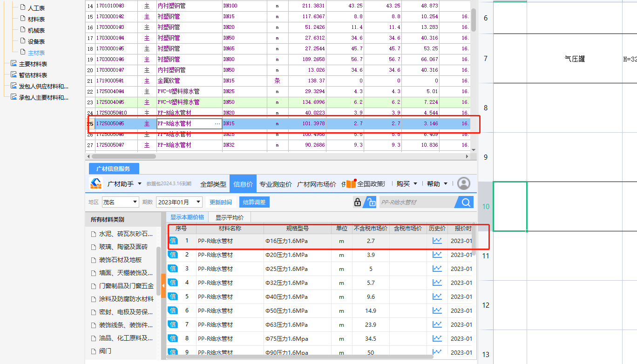Switch to the 信息价 tab
The width and height of the screenshot is (637, 364).
[243, 184]
